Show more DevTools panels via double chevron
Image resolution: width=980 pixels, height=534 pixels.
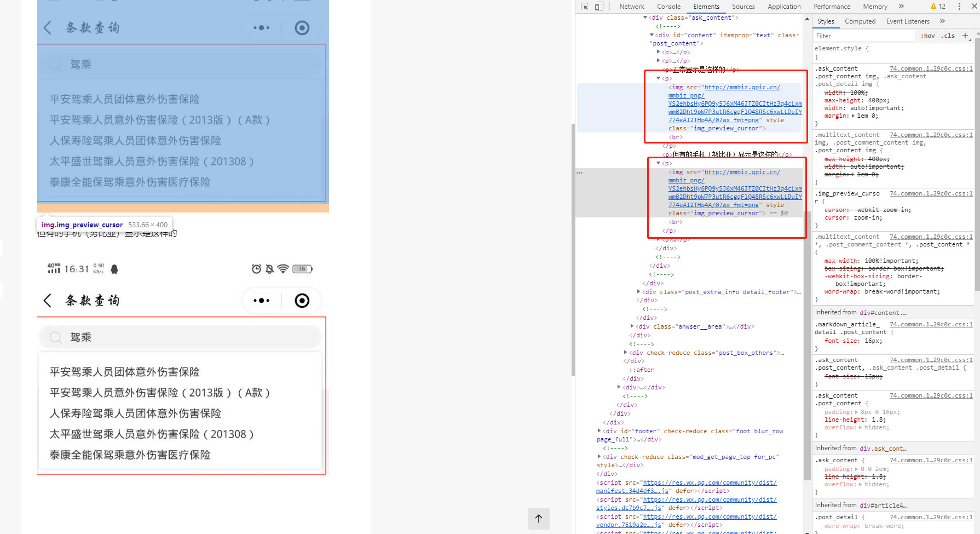point(901,7)
